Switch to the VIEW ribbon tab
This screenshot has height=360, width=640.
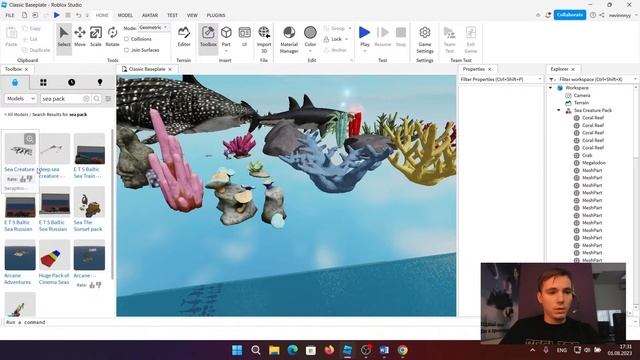[x=192, y=15]
